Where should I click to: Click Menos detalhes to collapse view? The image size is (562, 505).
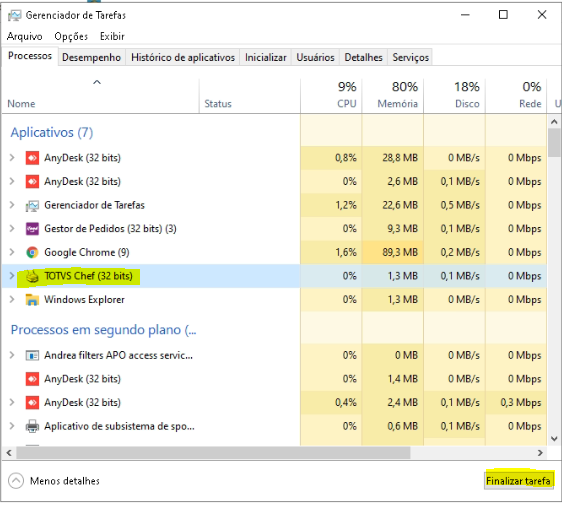pos(54,481)
